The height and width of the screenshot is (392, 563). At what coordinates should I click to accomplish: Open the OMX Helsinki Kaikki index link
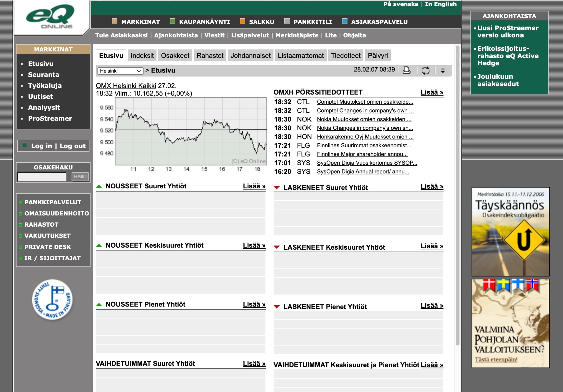coord(126,86)
